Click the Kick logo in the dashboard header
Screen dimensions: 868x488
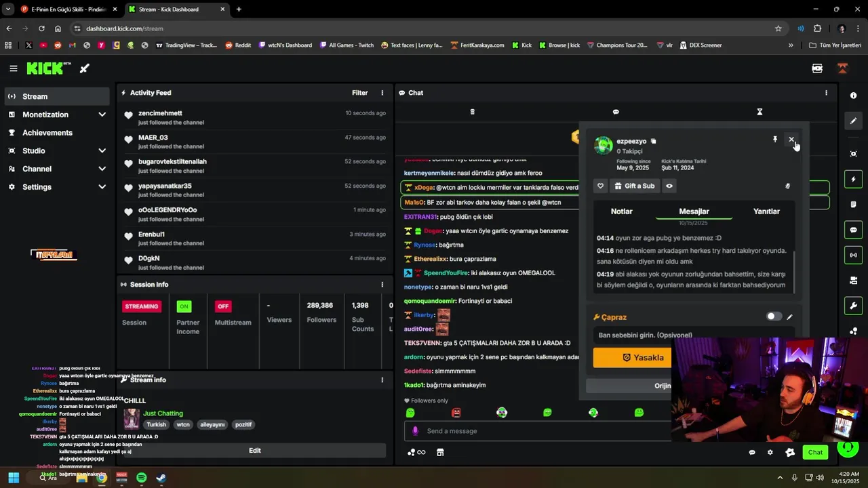coord(49,68)
